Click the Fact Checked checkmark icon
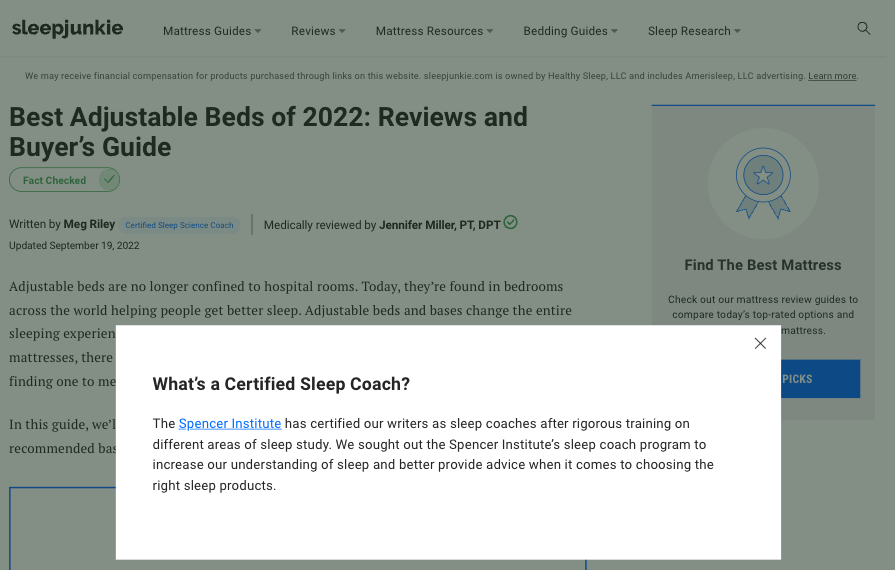This screenshot has width=895, height=570. [109, 180]
